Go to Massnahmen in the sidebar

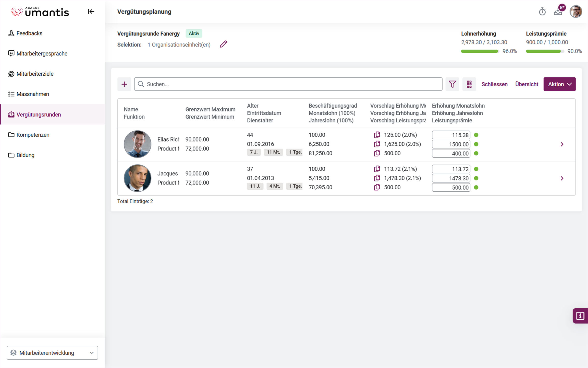coord(33,94)
